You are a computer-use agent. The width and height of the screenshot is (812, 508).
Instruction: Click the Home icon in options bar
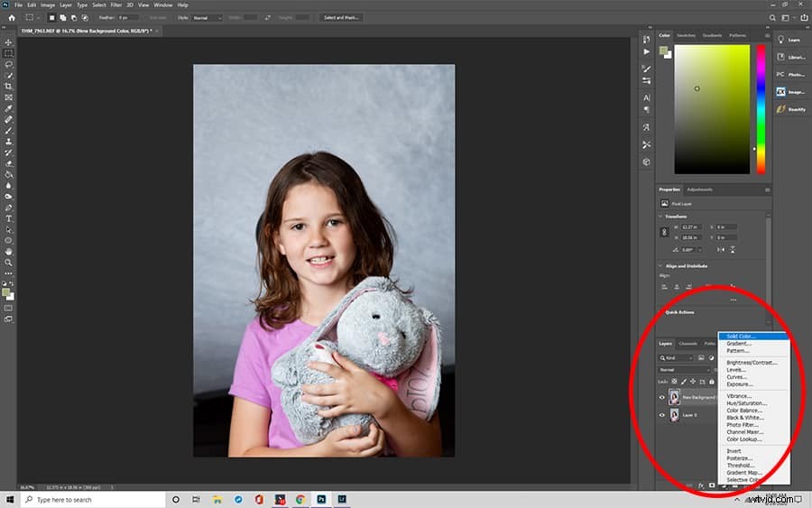tap(12, 18)
